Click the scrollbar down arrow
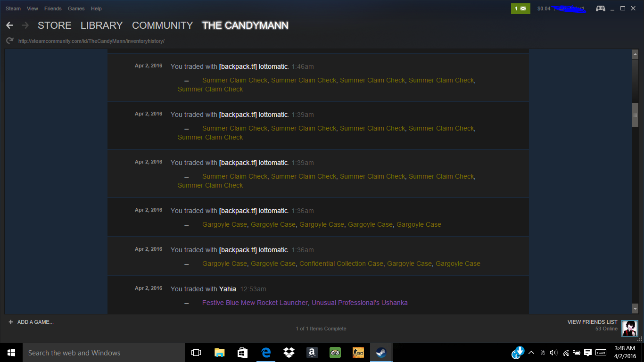This screenshot has width=644, height=362. pos(635,309)
